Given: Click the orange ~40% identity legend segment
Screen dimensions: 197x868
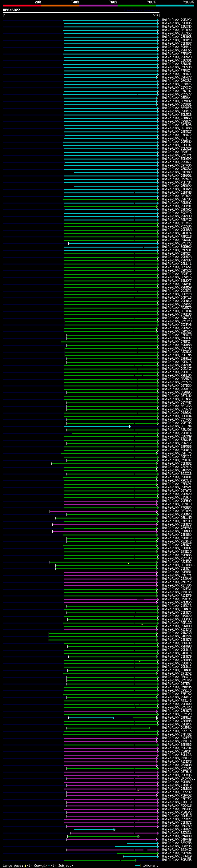Looking at the screenshot, I should click(x=60, y=6).
